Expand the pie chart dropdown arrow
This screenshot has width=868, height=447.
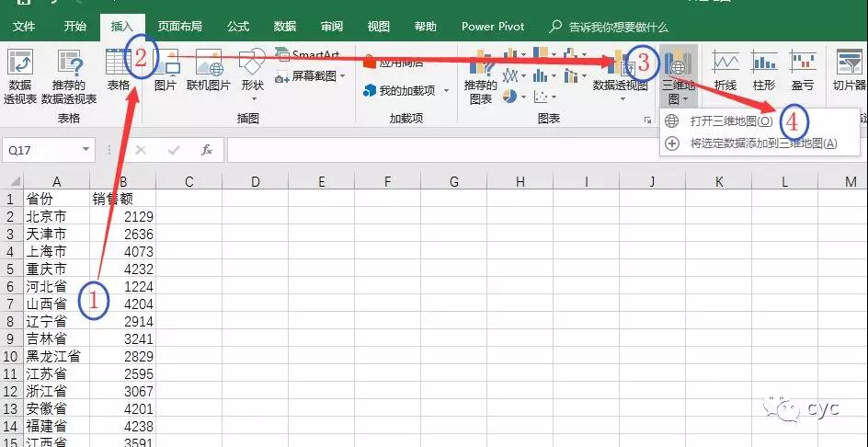(x=522, y=97)
